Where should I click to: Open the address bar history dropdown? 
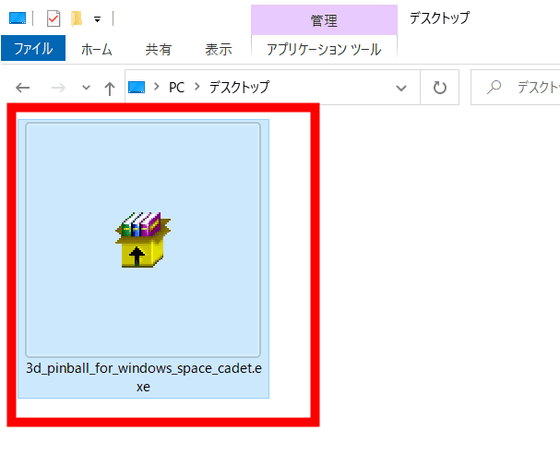pyautogui.click(x=401, y=88)
